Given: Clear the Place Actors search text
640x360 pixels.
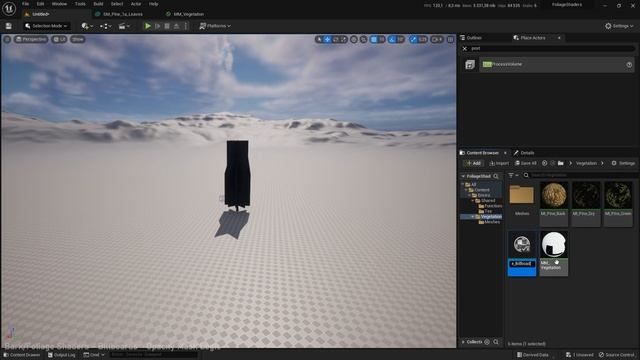Looking at the screenshot, I should pos(464,49).
